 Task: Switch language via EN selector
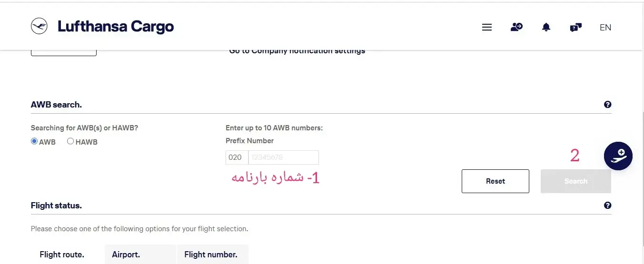605,28
